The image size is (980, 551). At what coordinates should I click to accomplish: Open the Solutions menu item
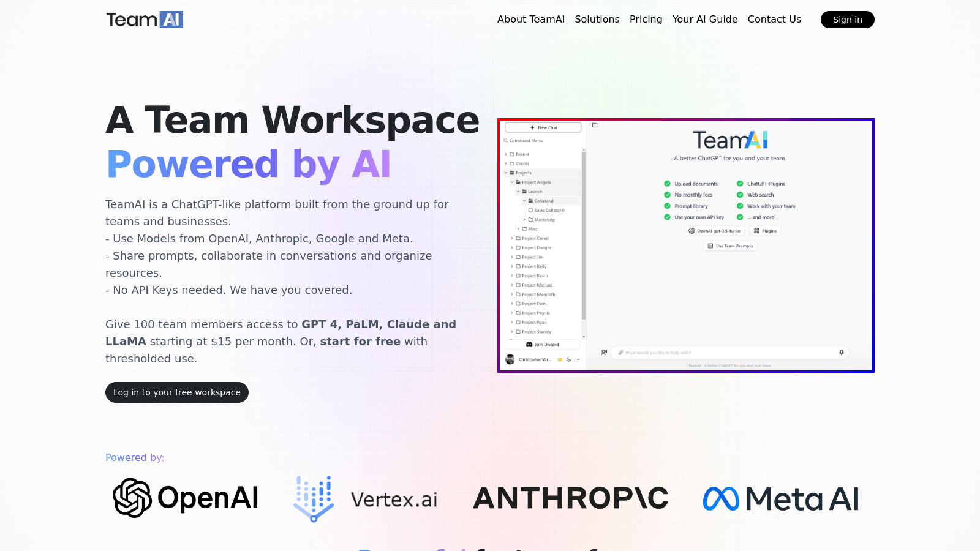click(x=597, y=20)
